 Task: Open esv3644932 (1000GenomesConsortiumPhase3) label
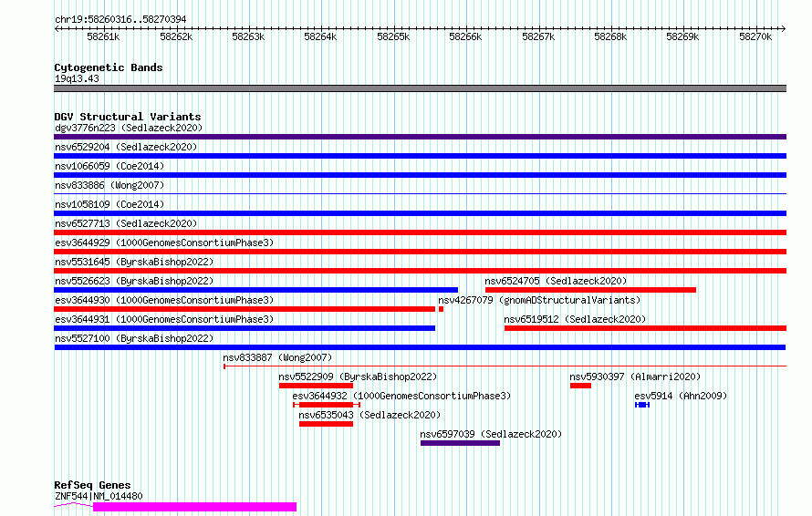click(x=401, y=396)
